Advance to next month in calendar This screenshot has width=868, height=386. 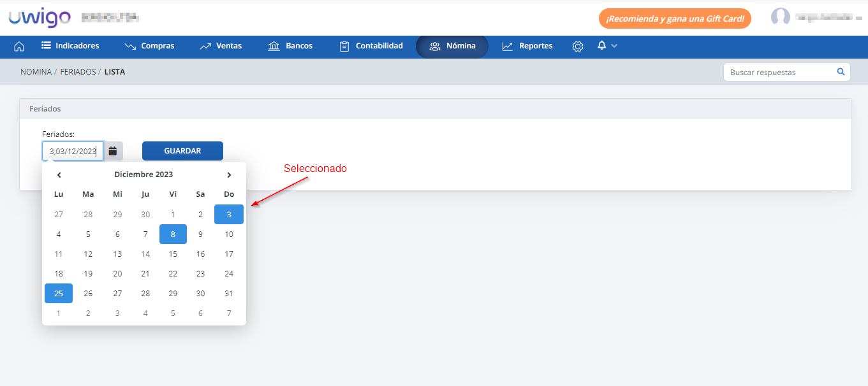click(x=229, y=175)
